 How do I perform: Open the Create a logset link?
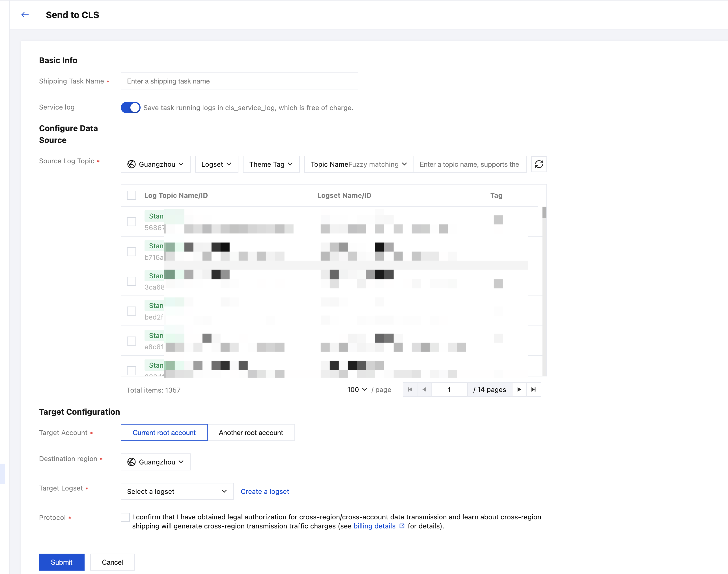click(265, 492)
